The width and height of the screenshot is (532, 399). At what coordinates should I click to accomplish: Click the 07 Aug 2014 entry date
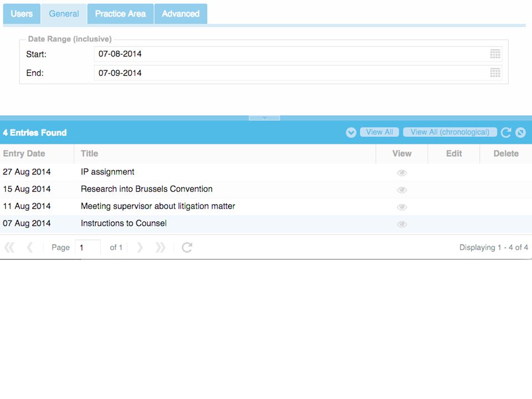click(x=27, y=223)
